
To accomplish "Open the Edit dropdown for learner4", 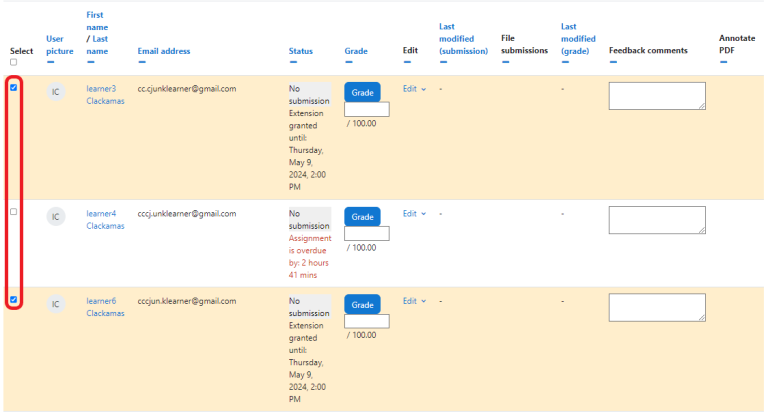I will pyautogui.click(x=414, y=214).
